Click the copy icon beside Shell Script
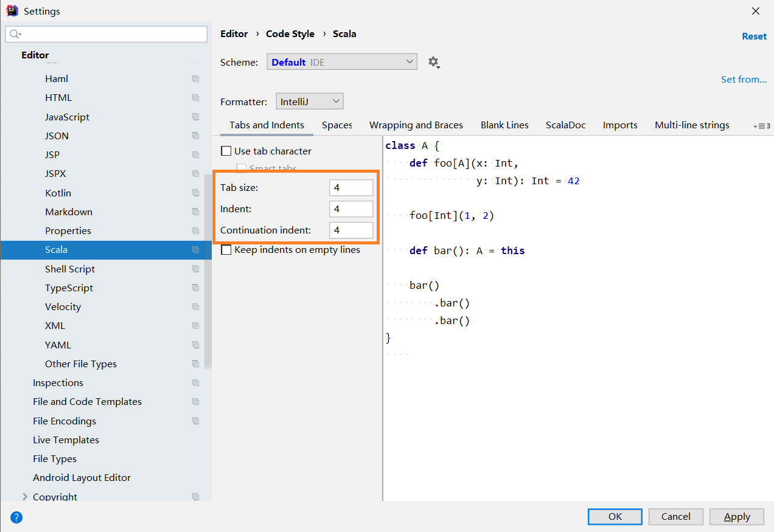774x532 pixels. click(x=195, y=269)
